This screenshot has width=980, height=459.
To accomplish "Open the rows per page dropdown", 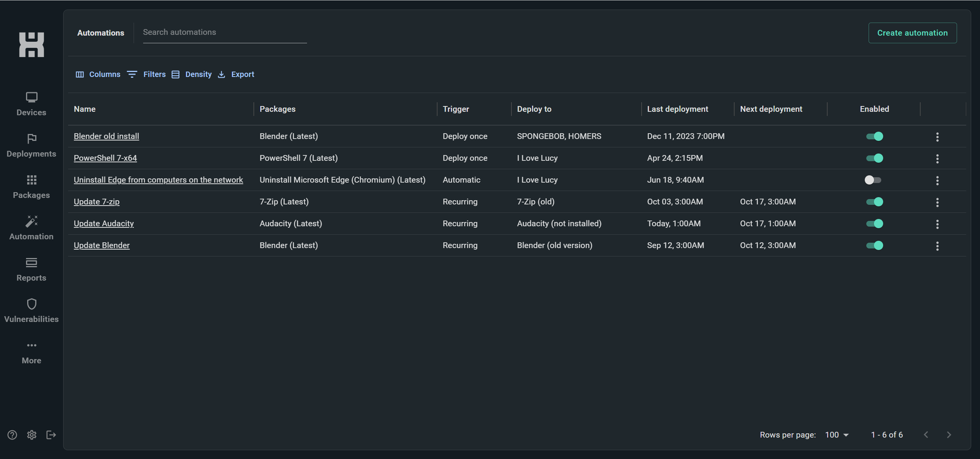I will pos(837,435).
